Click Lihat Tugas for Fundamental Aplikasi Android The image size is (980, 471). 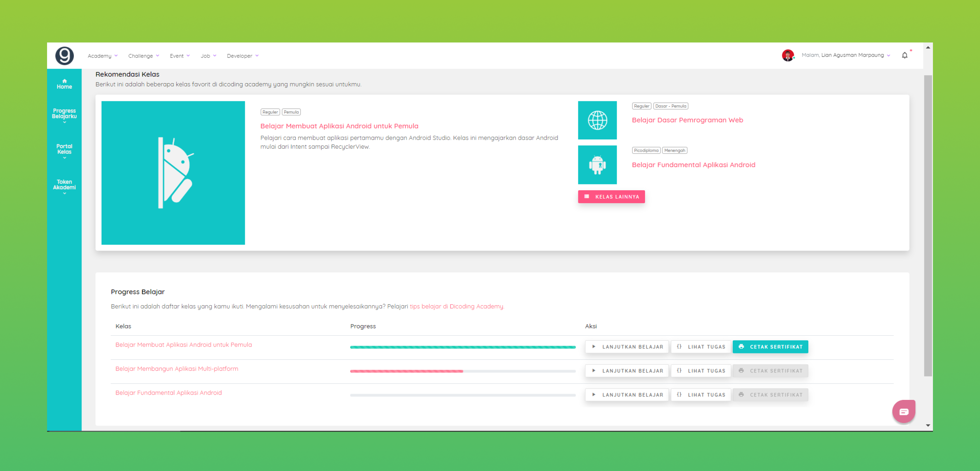click(x=701, y=395)
